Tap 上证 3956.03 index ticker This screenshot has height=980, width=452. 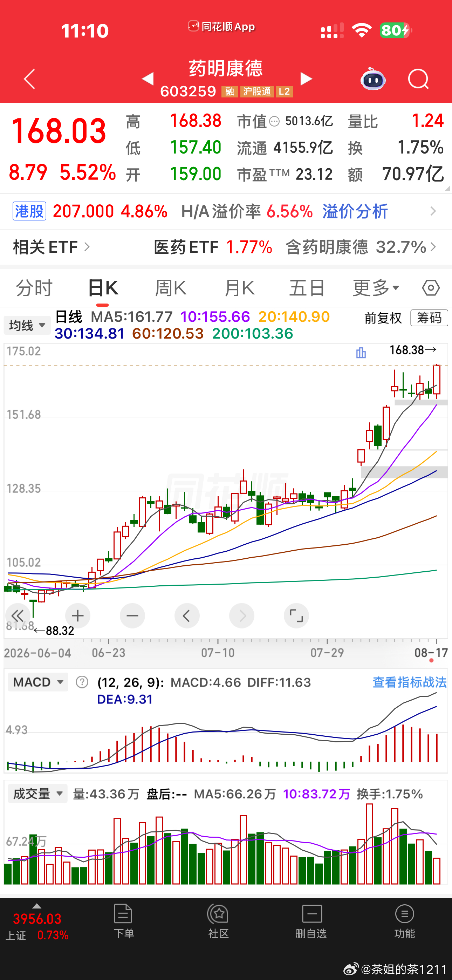(37, 926)
